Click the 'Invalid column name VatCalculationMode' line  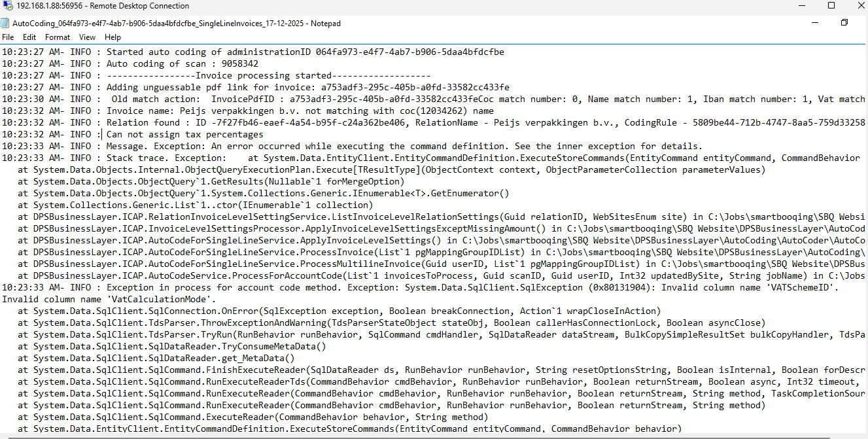[x=109, y=299]
